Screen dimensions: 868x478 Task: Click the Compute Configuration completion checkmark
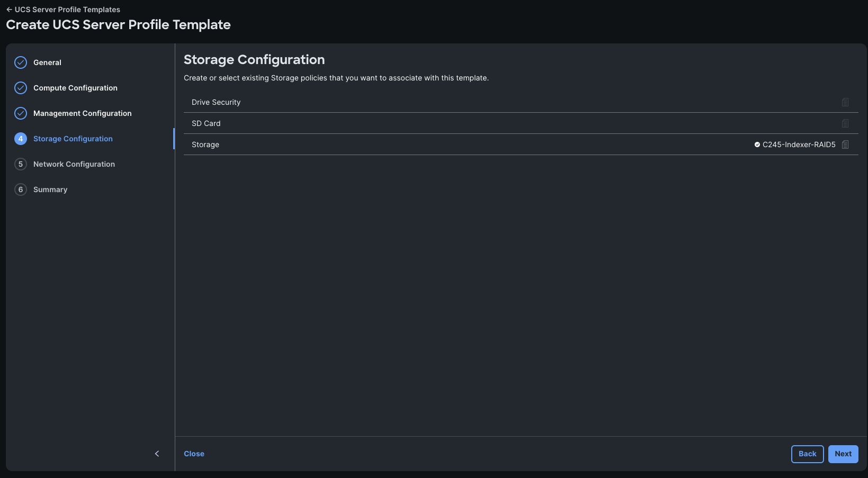click(x=20, y=87)
